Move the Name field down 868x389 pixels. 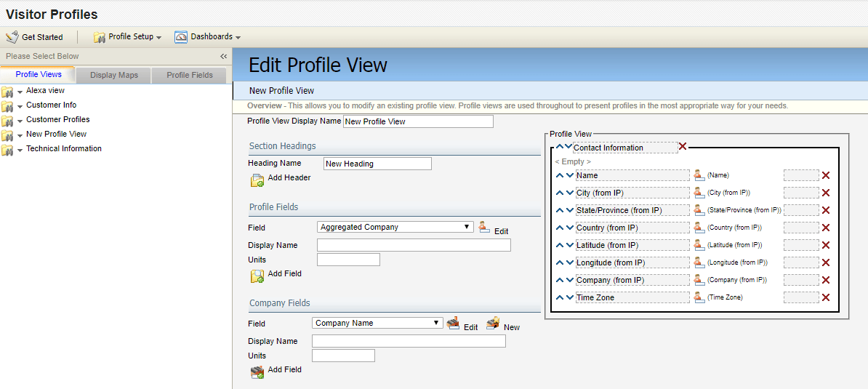point(570,175)
